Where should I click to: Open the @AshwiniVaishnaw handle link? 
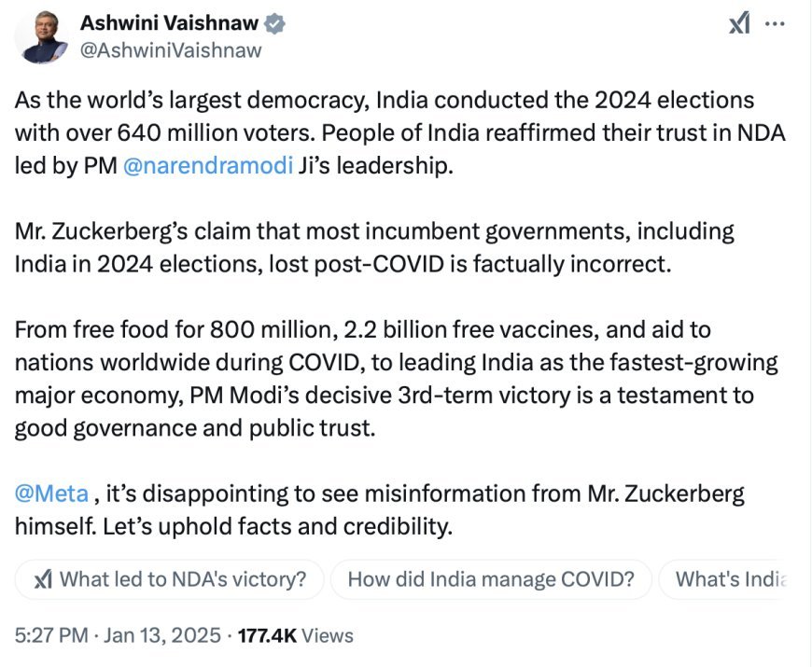tap(171, 50)
